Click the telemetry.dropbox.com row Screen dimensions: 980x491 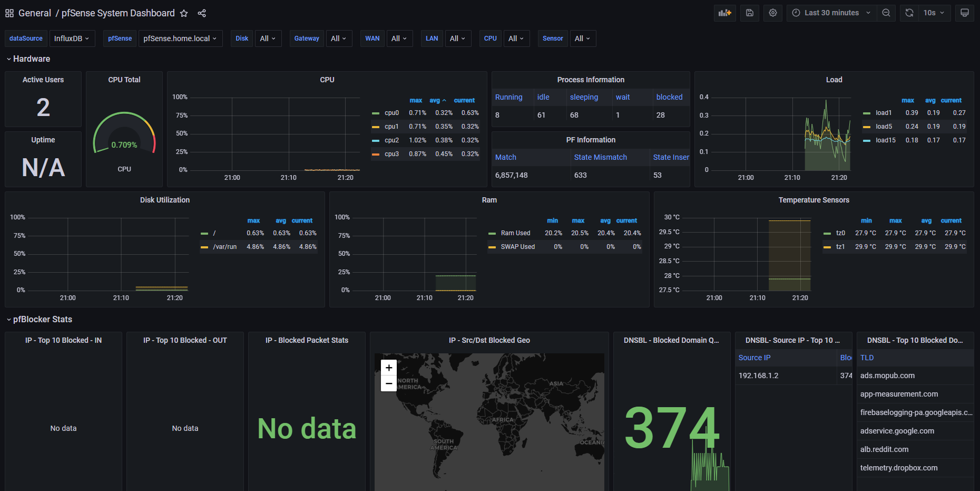[x=915, y=468]
